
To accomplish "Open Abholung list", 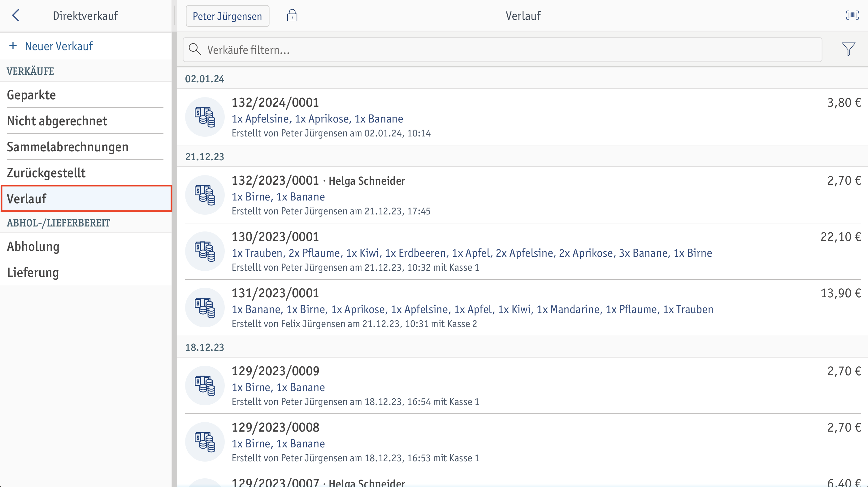I will (x=85, y=246).
